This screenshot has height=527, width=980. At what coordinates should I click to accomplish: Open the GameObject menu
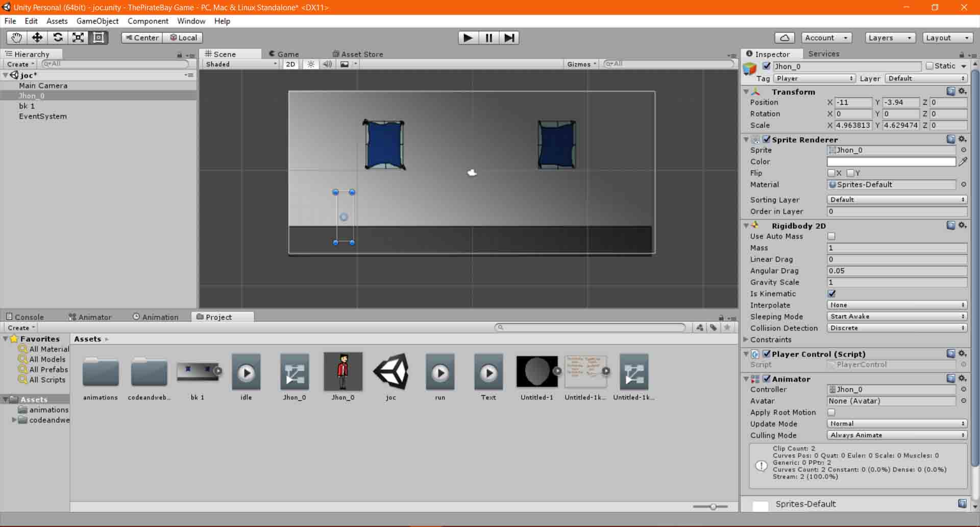pyautogui.click(x=97, y=21)
